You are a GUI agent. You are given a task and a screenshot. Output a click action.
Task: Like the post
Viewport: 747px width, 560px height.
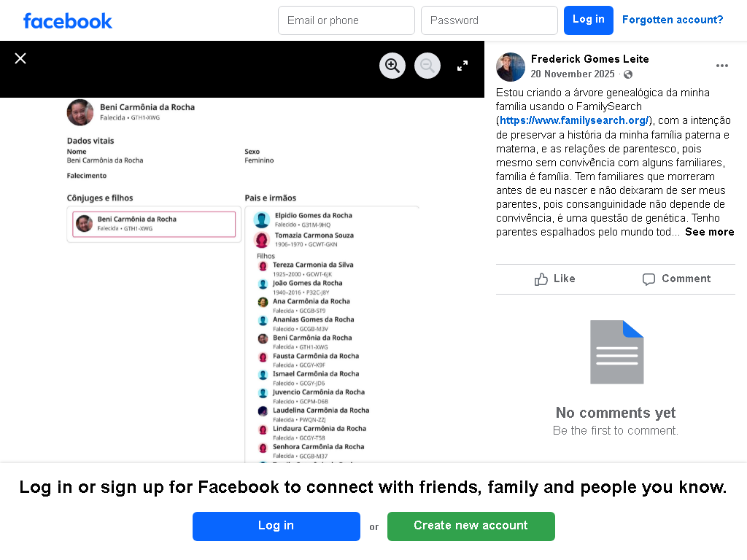(x=555, y=279)
